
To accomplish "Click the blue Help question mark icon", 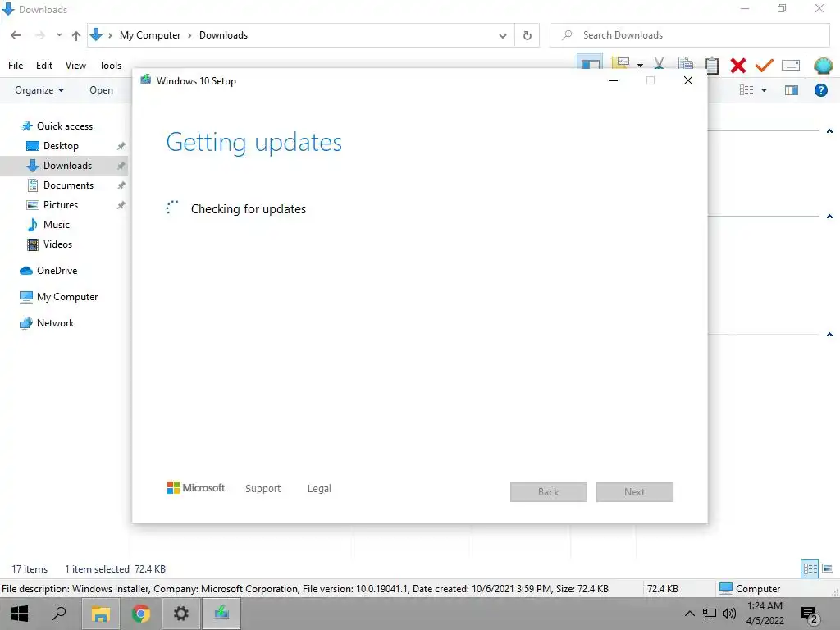I will tap(820, 90).
